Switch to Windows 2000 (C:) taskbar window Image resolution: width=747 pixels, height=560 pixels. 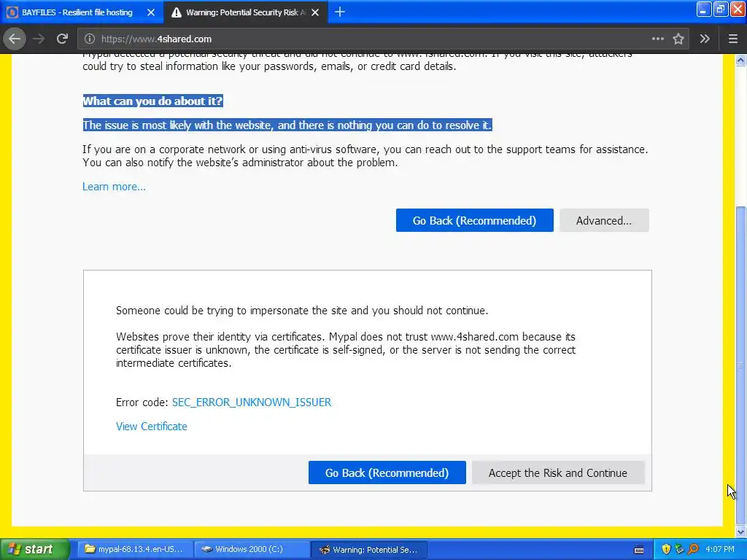[x=250, y=549]
